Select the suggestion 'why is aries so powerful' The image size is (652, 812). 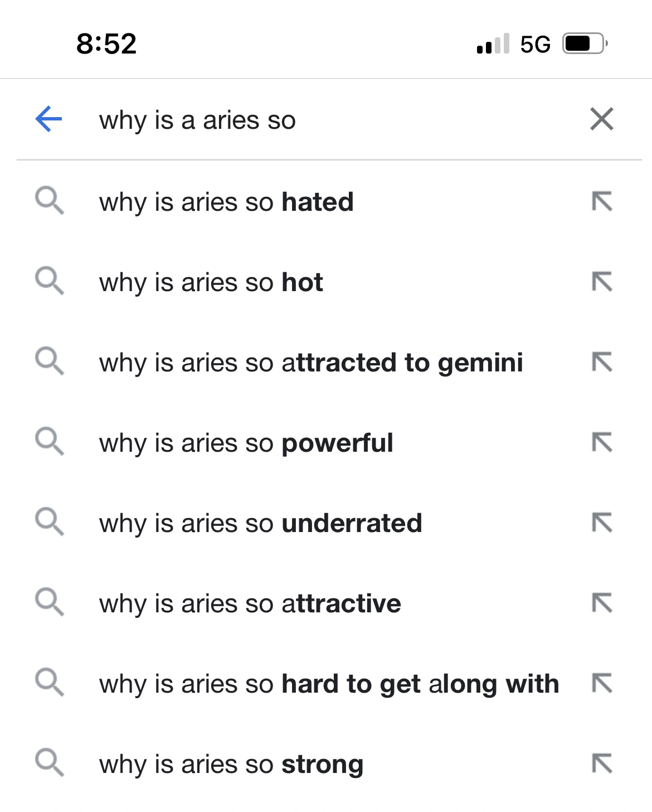[x=246, y=443]
